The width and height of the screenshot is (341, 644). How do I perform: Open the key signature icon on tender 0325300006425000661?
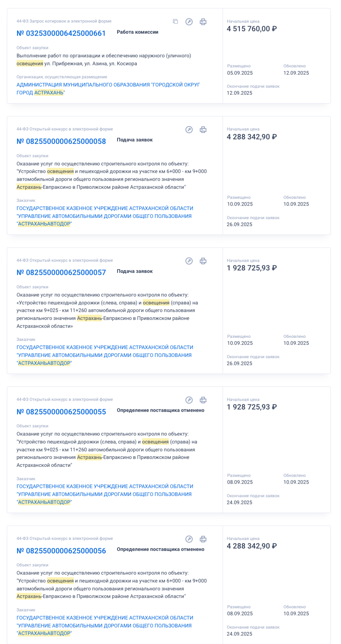[189, 22]
